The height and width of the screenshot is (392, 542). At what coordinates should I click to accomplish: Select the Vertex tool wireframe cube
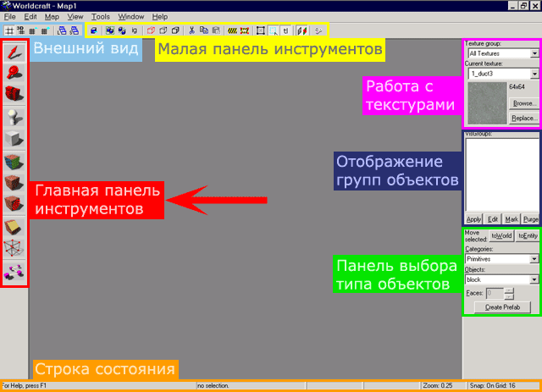point(14,248)
